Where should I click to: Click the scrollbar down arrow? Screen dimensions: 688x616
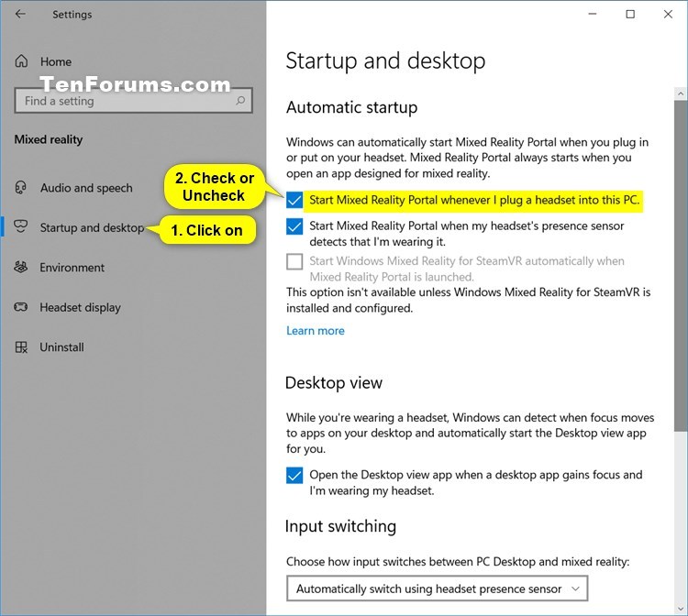pos(681,609)
